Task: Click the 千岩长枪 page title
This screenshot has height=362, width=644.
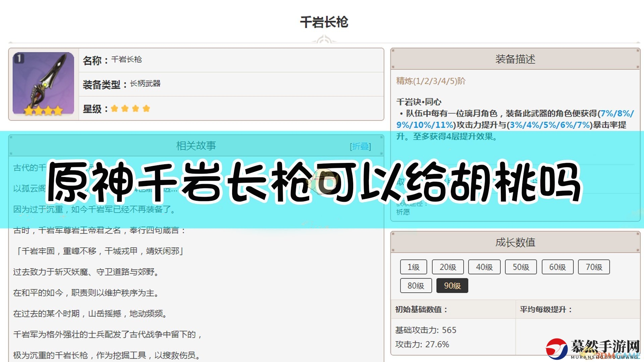Action: [x=324, y=22]
